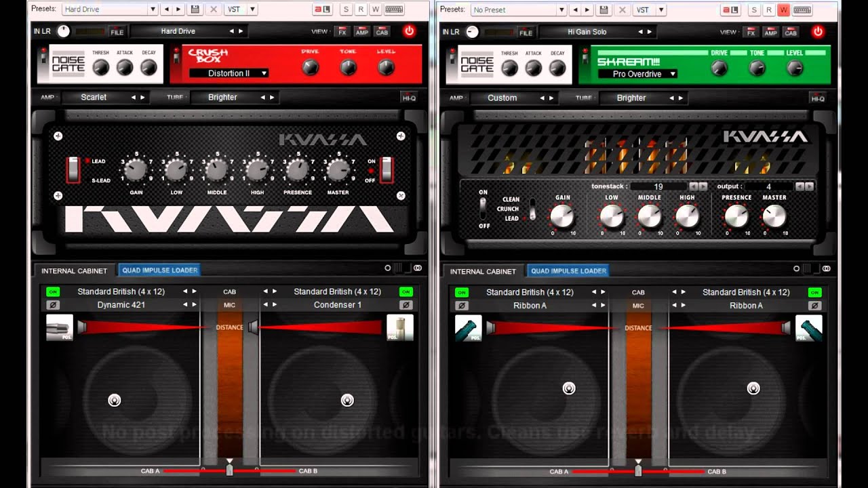The height and width of the screenshot is (488, 868).
Task: Switch to Internal Cabinet tab, left plugin
Action: (x=75, y=270)
